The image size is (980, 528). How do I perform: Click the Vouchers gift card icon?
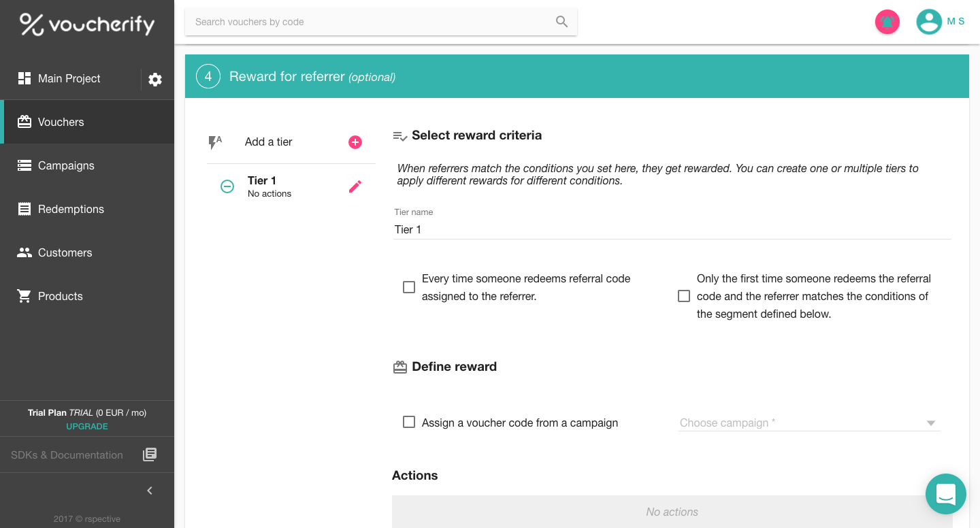24,122
